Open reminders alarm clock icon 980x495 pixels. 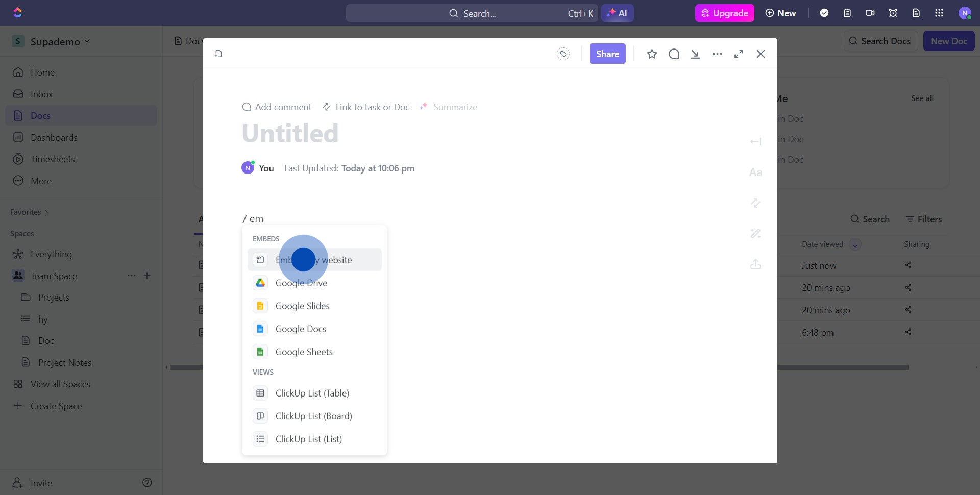[893, 13]
